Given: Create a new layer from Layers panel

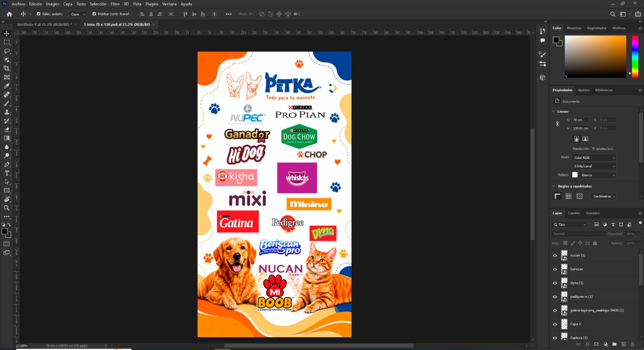Looking at the screenshot, I should [x=623, y=344].
